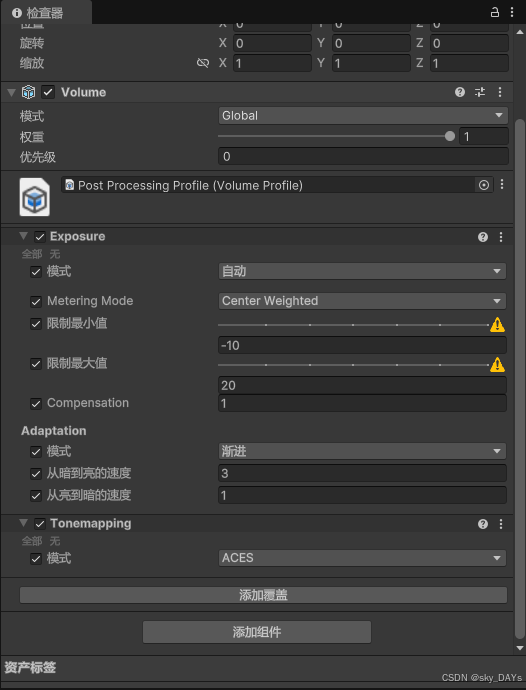Open Volume component help icon

460,92
